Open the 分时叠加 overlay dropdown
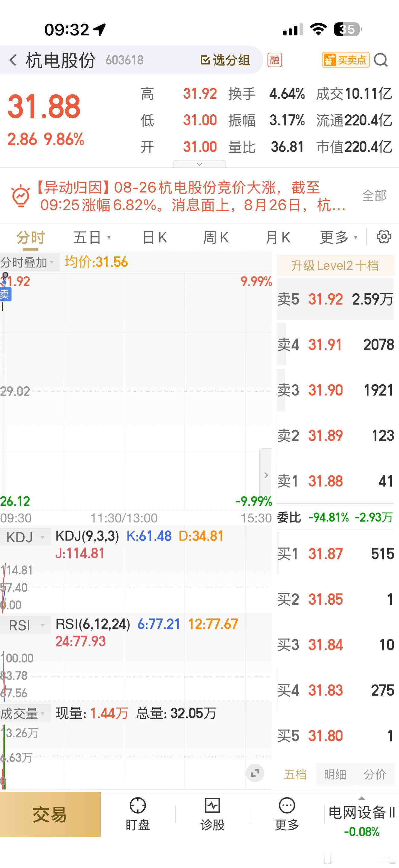399x868 pixels. pos(30,262)
